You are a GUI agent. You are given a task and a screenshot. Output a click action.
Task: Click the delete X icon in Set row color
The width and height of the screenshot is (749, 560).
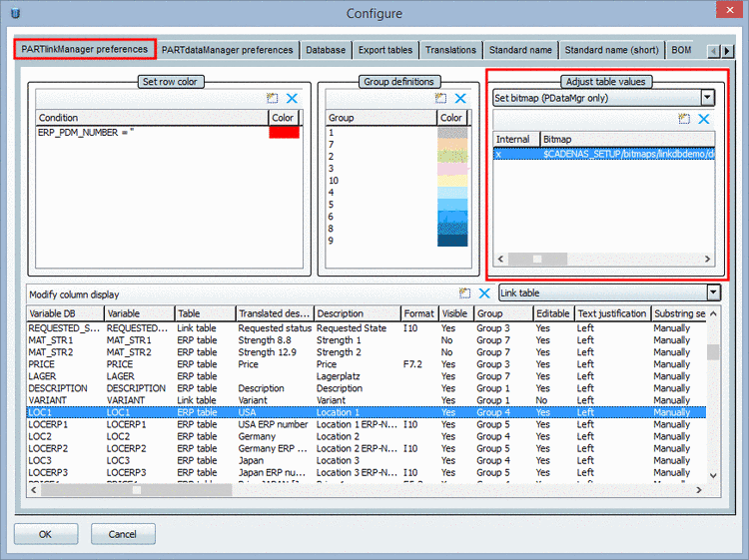point(292,99)
